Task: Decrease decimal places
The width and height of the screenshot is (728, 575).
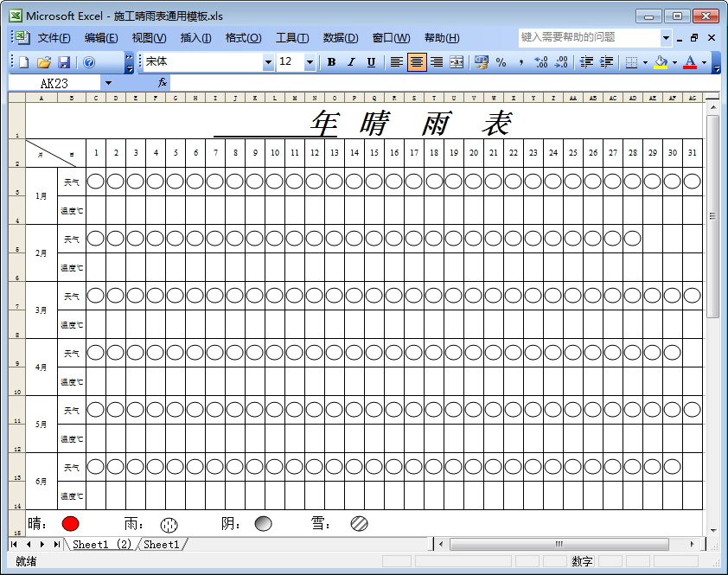Action: click(x=561, y=62)
